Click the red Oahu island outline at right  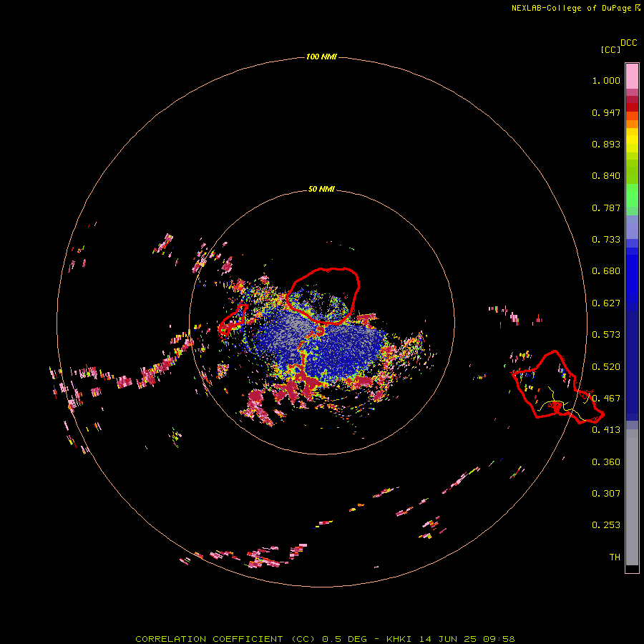click(557, 387)
